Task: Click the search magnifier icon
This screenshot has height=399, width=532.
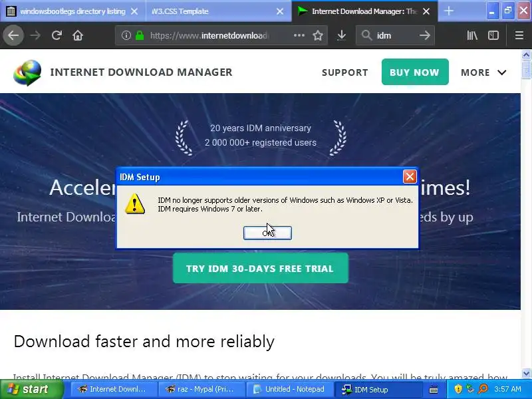Action: coord(366,35)
